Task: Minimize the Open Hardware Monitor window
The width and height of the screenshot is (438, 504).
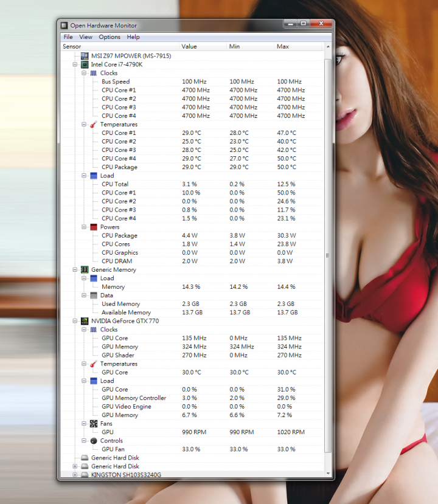Action: coord(290,24)
